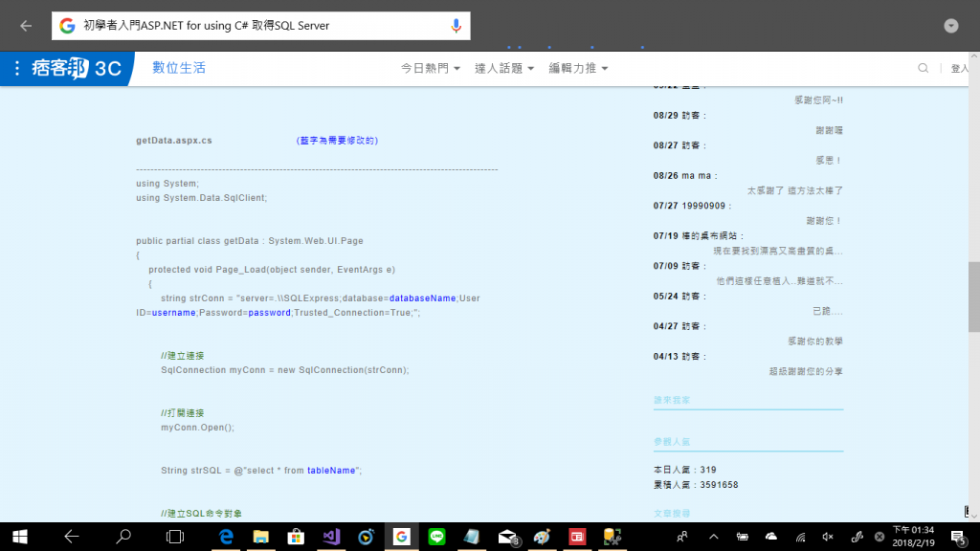Click the blue tableName placeholder
This screenshot has width=980, height=551.
[331, 471]
